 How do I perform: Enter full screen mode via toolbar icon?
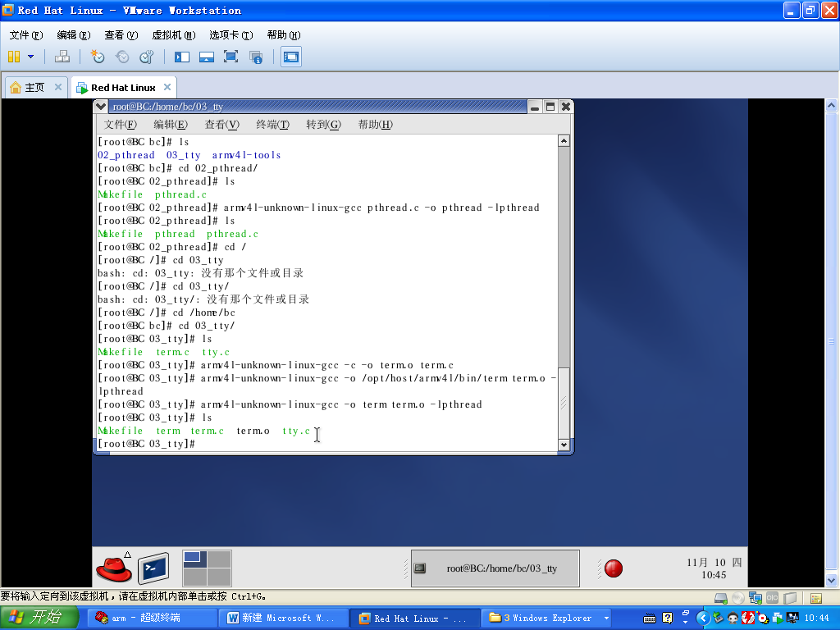(231, 57)
